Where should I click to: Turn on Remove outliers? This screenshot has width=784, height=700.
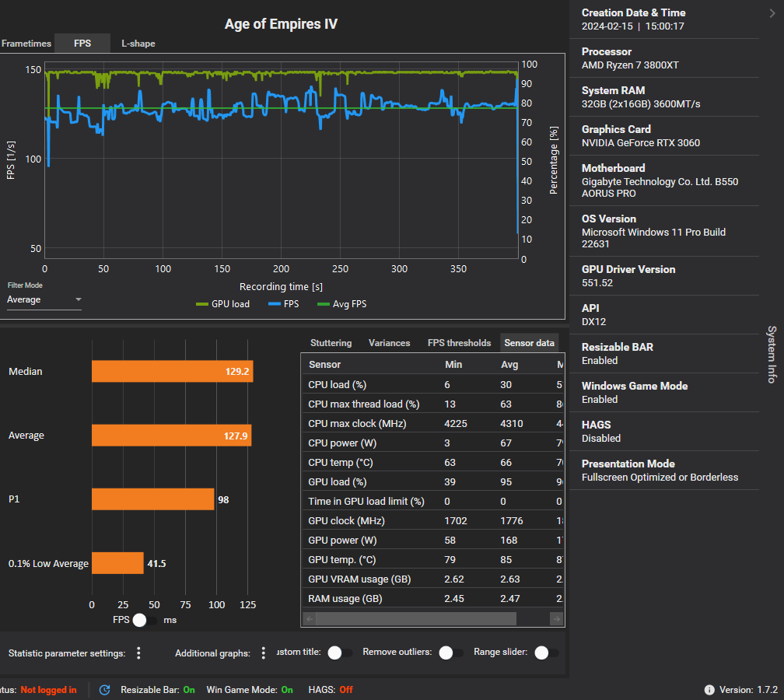point(451,653)
